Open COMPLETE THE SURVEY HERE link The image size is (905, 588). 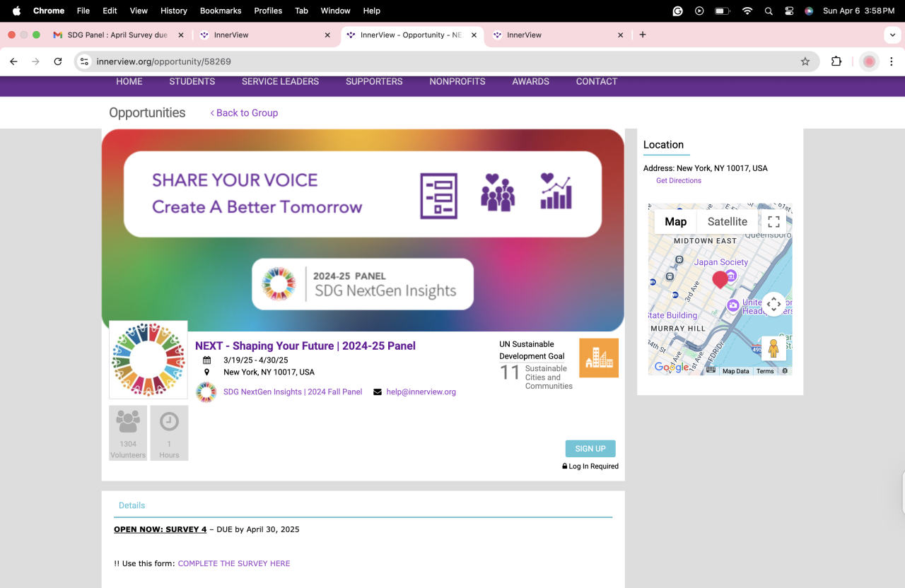(x=234, y=563)
